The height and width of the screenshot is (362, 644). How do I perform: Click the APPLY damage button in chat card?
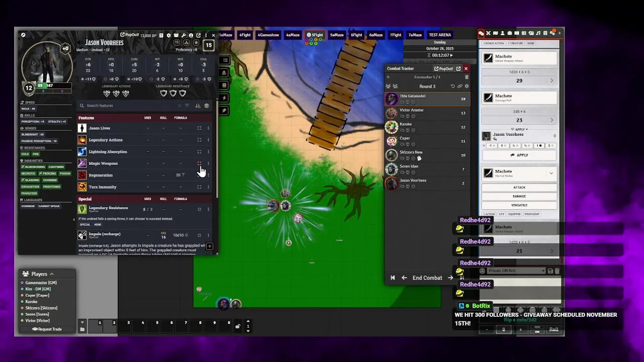(x=519, y=155)
